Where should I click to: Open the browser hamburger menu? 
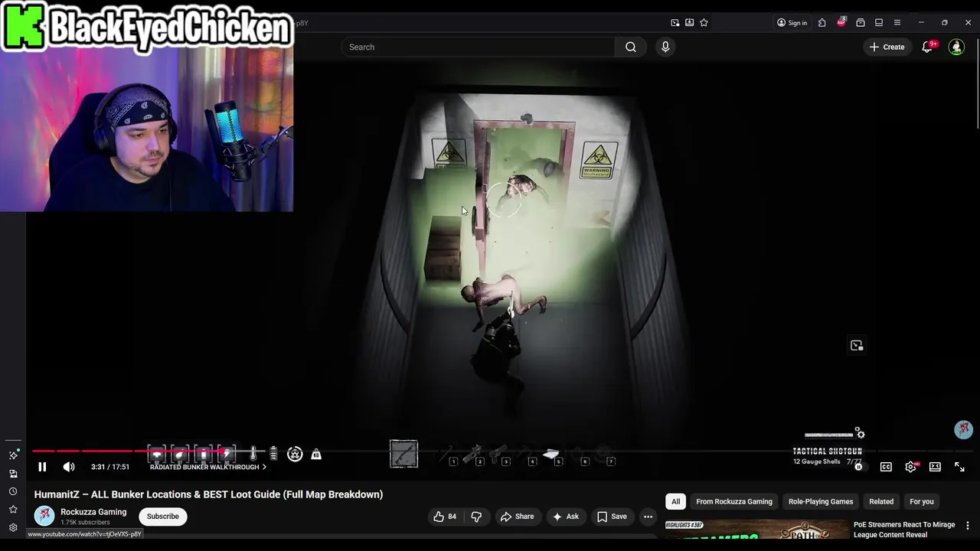point(897,23)
